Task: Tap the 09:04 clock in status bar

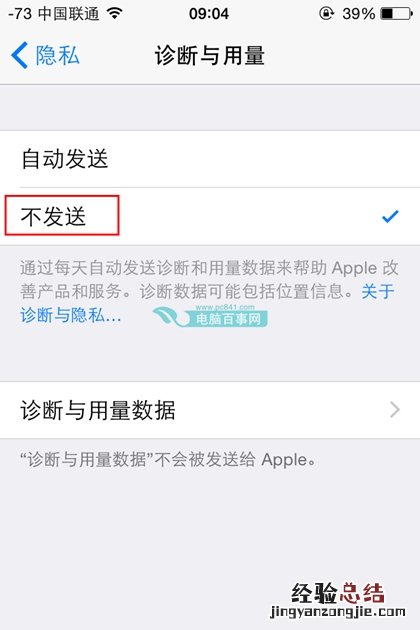Action: click(209, 14)
